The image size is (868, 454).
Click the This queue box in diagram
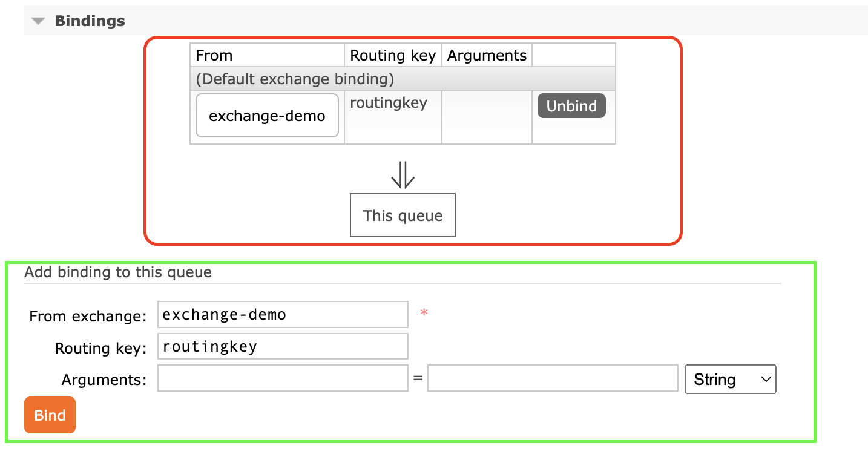click(x=403, y=215)
